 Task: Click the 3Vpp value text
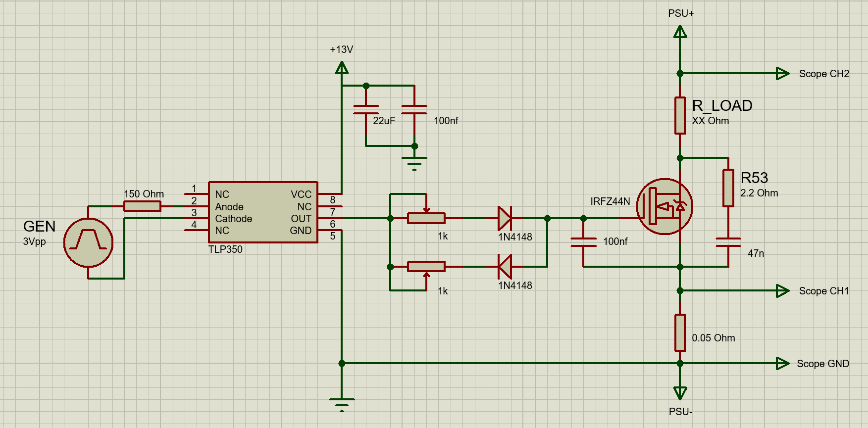tap(34, 242)
